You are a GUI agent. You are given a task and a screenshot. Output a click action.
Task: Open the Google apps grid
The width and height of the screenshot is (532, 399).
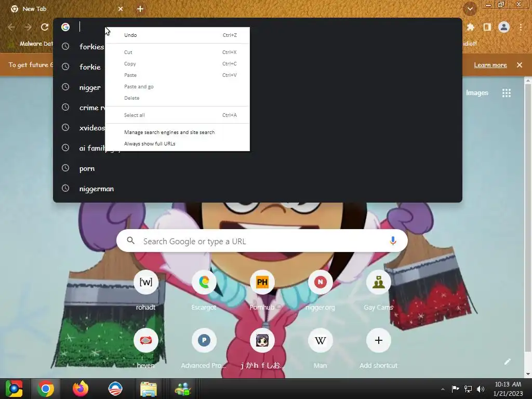click(x=506, y=93)
